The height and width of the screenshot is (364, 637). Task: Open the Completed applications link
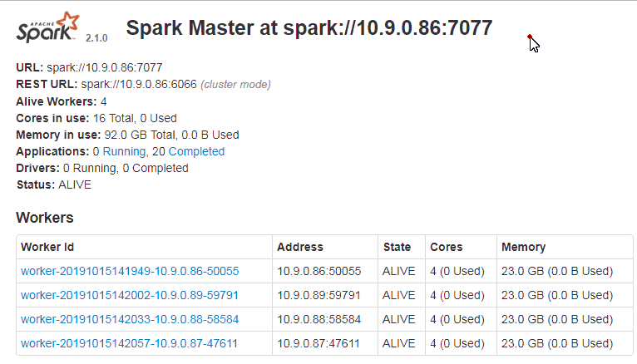click(196, 151)
